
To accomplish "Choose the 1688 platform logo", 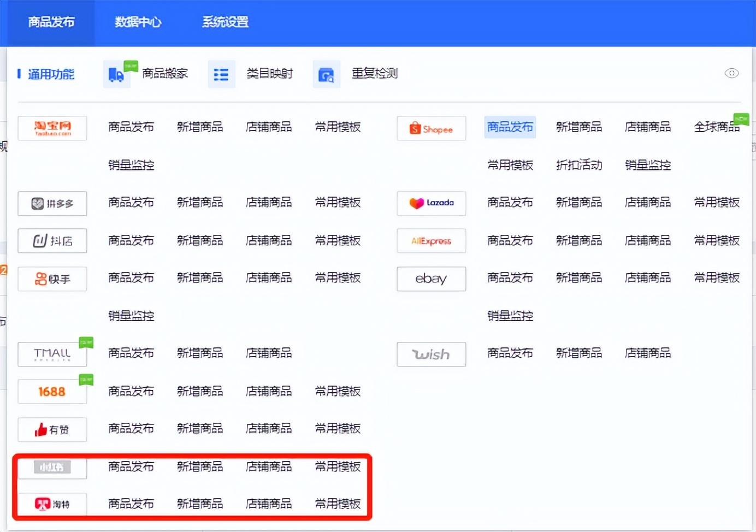I will [52, 392].
